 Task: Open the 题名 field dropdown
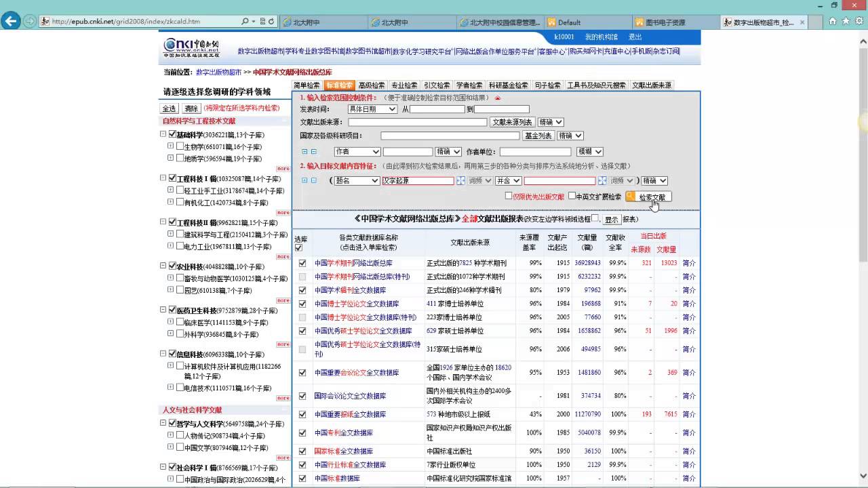357,181
